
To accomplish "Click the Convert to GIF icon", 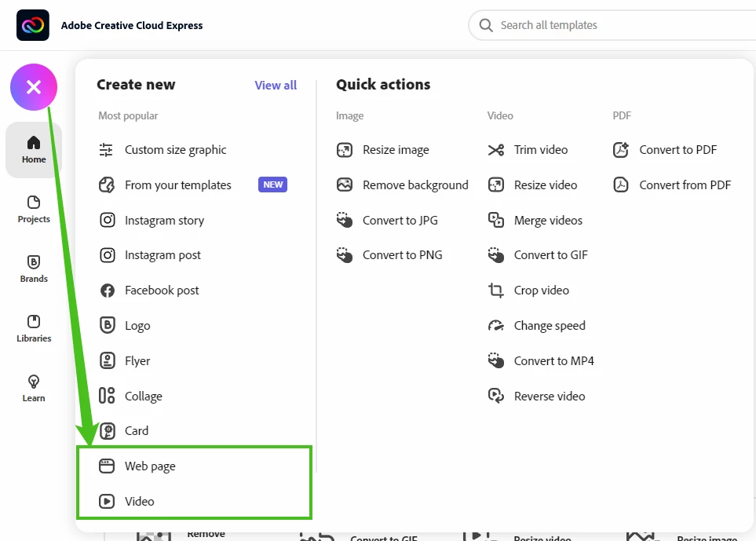I will pos(495,255).
